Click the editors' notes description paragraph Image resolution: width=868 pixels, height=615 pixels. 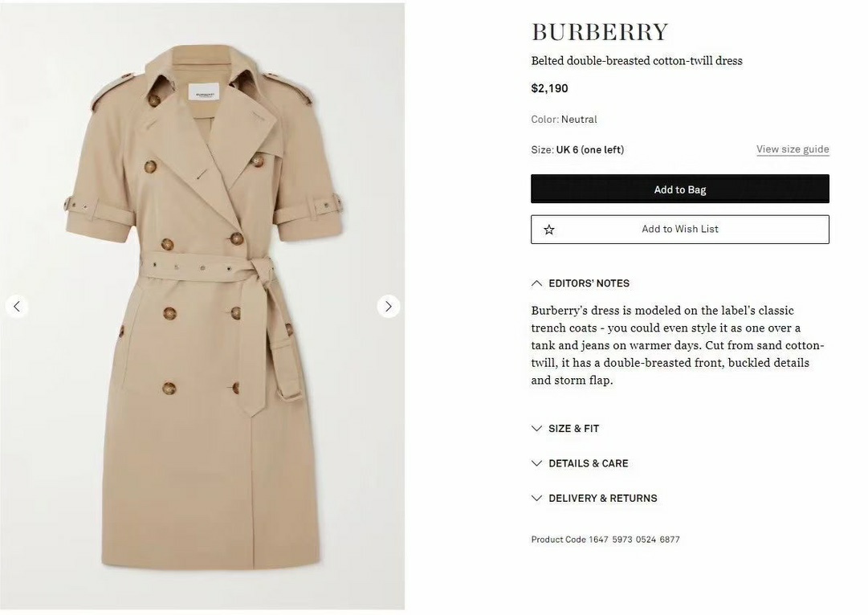[x=678, y=345]
